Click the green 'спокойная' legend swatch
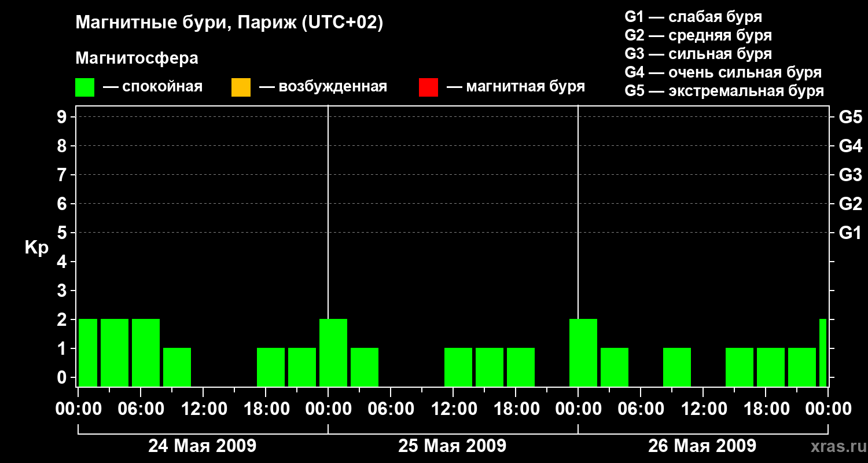 84,87
